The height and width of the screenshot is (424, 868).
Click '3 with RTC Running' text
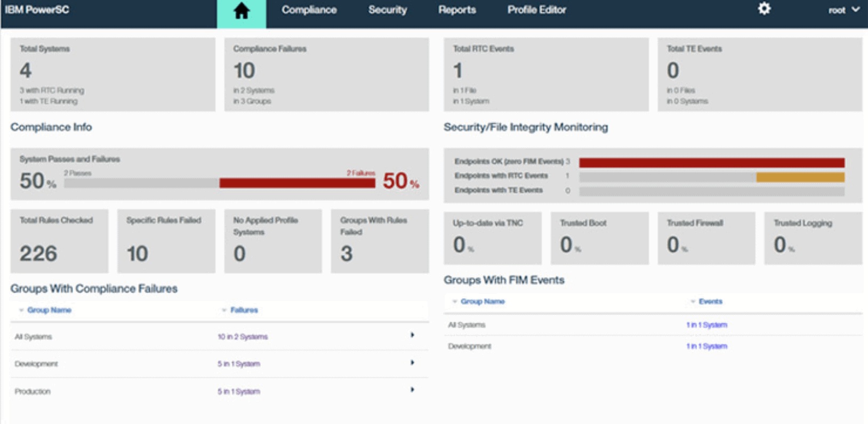pyautogui.click(x=52, y=91)
